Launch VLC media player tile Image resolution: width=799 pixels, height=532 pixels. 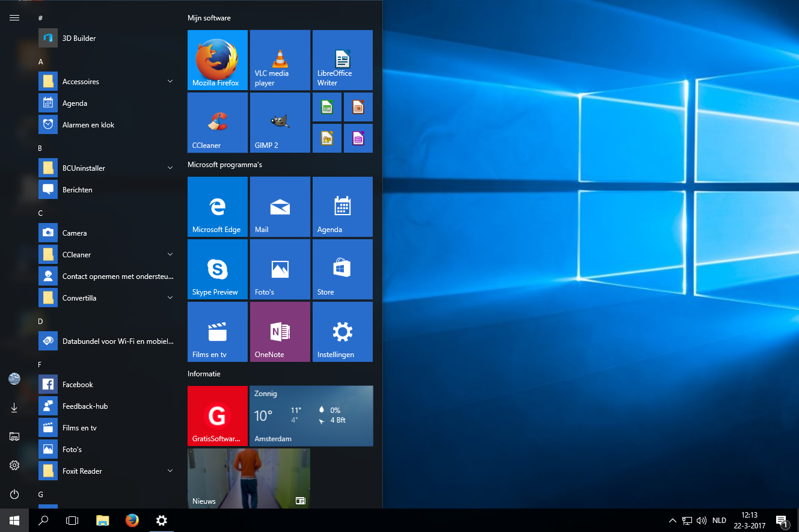point(280,60)
